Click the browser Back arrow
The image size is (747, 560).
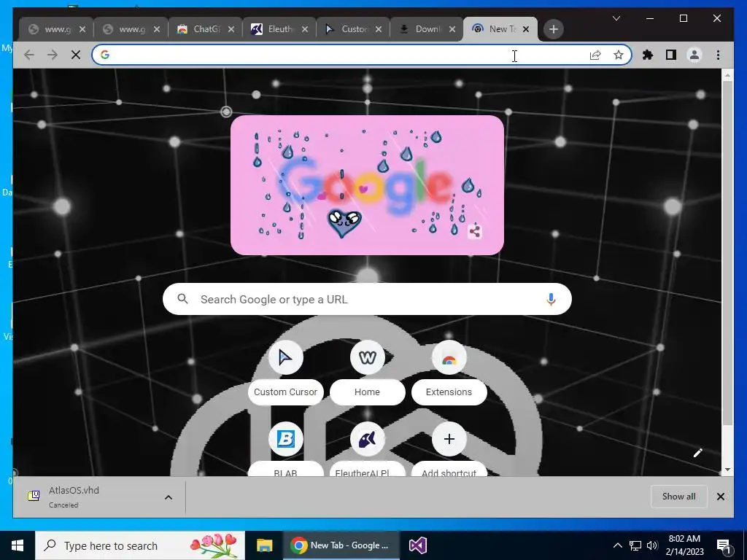(x=29, y=55)
